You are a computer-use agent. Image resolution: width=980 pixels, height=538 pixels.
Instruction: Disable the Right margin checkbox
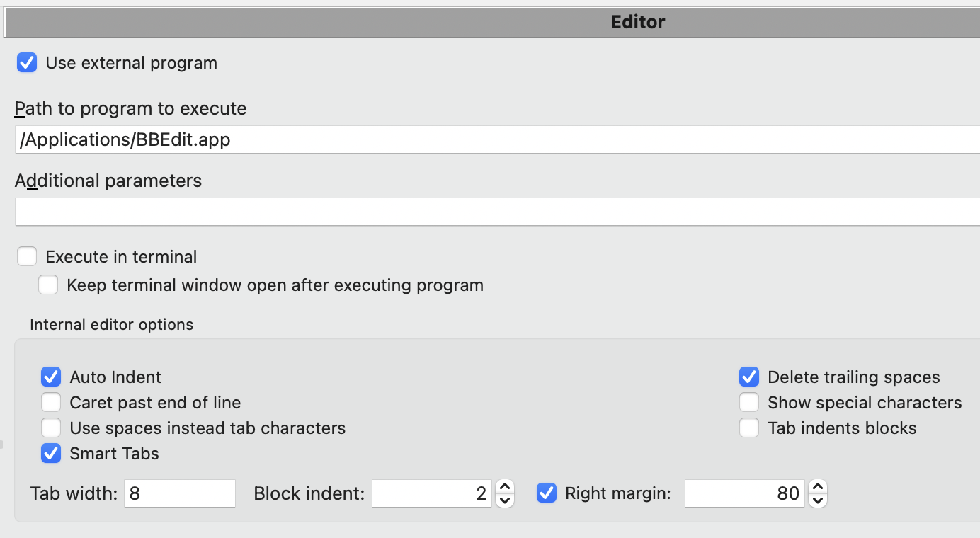pos(547,493)
